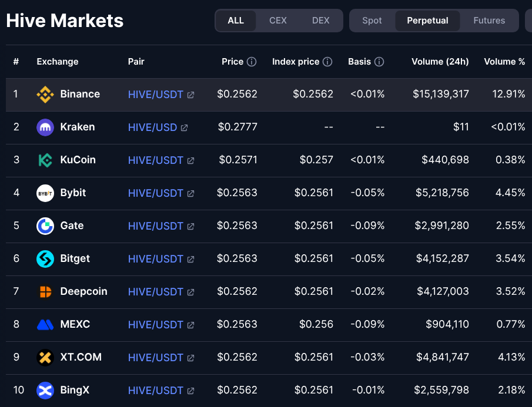Click the info icon next to Index price
The height and width of the screenshot is (407, 532).
point(327,62)
